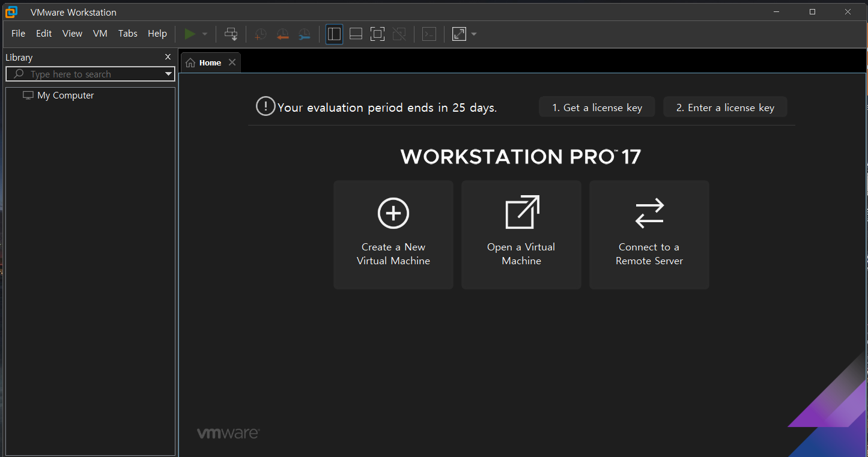Close the Home tab

(232, 62)
